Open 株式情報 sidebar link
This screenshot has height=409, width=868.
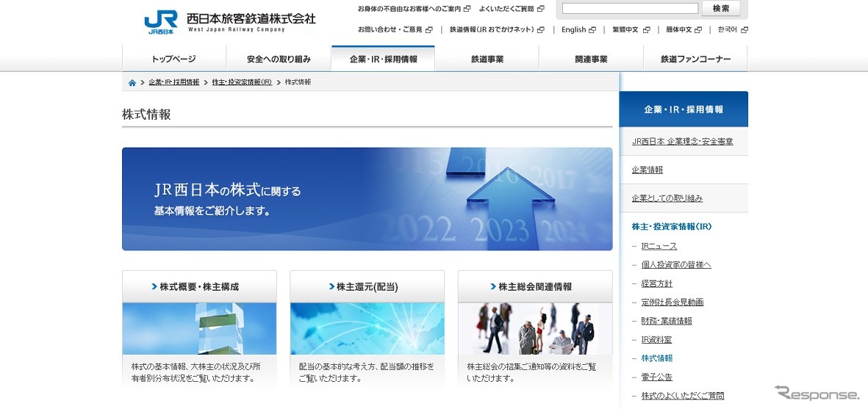656,358
